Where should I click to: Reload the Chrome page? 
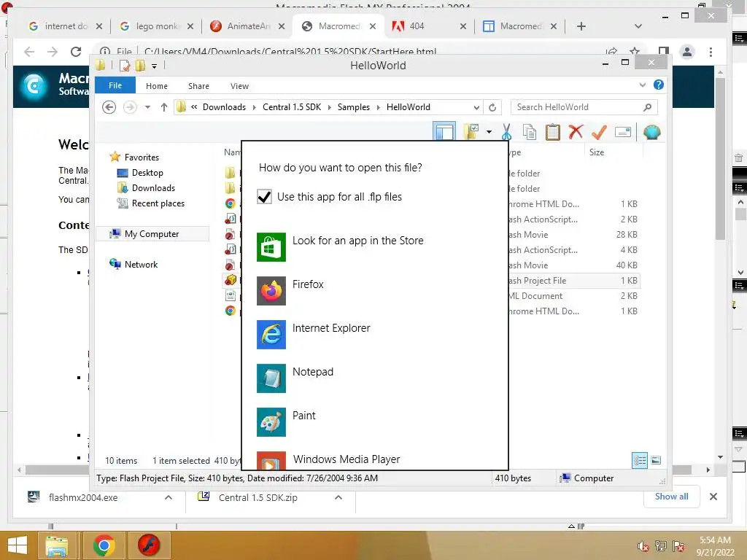(76, 52)
